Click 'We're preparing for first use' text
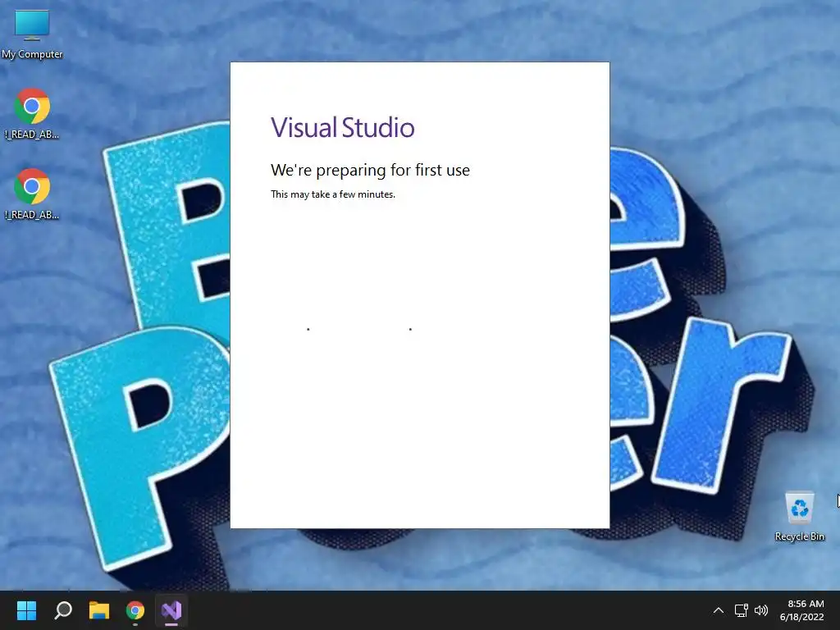The image size is (840, 630). (x=370, y=170)
